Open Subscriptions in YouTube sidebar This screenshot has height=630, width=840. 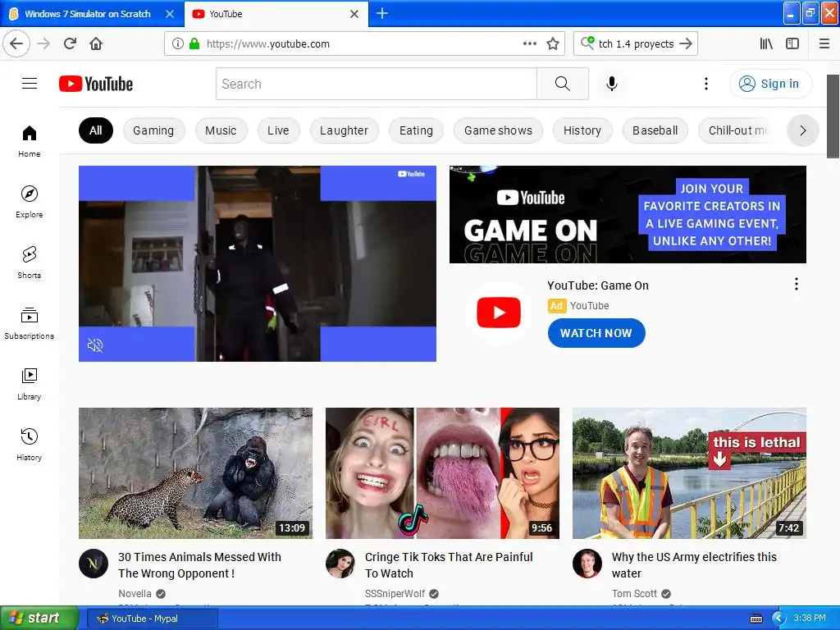point(29,323)
